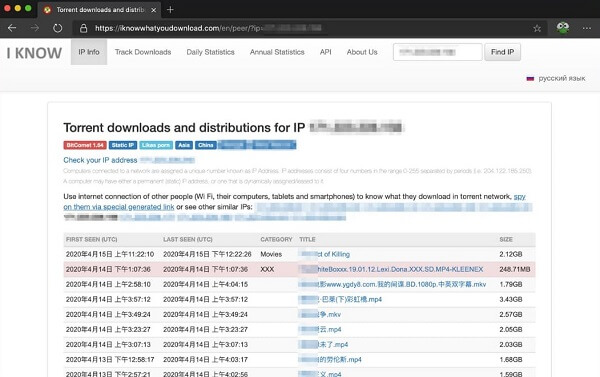The width and height of the screenshot is (600, 377).
Task: Click the BitComet 1.64 red tag
Action: coord(85,145)
